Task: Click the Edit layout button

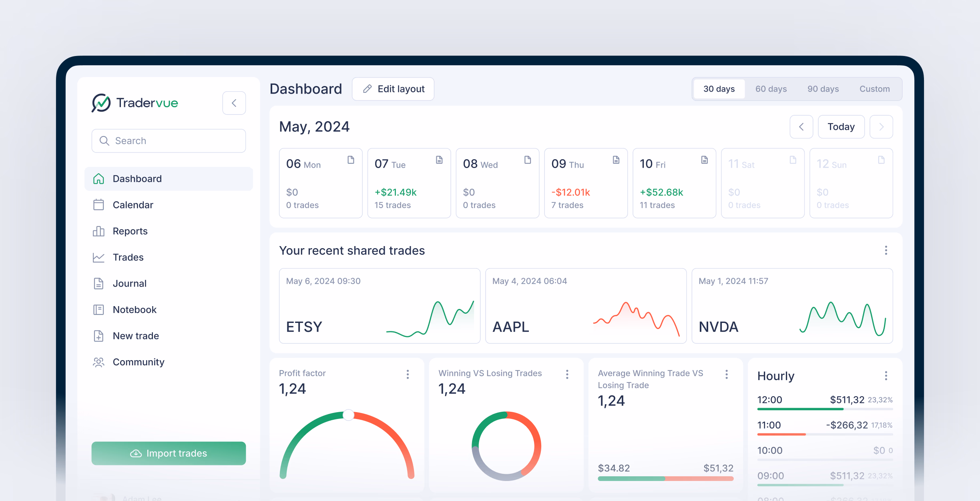Action: [393, 89]
